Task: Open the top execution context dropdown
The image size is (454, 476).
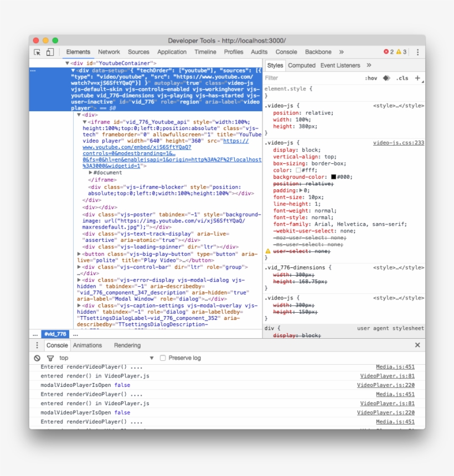Action: click(106, 358)
